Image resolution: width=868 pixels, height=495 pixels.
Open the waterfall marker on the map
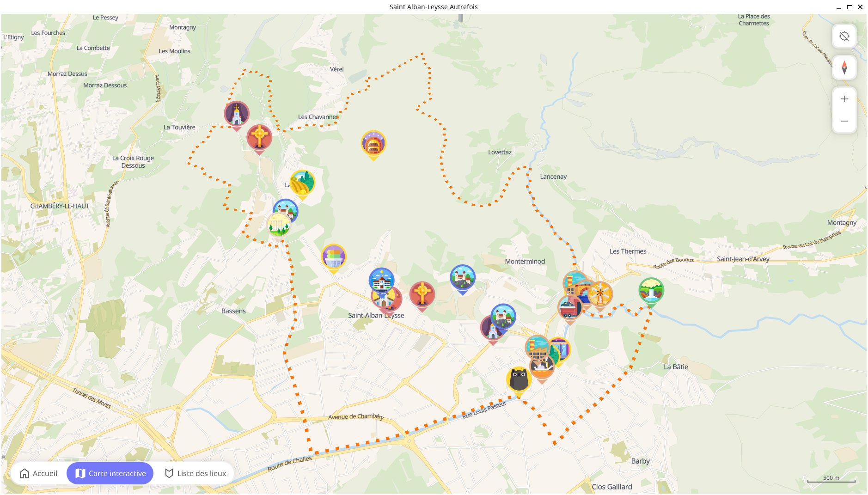coord(651,291)
